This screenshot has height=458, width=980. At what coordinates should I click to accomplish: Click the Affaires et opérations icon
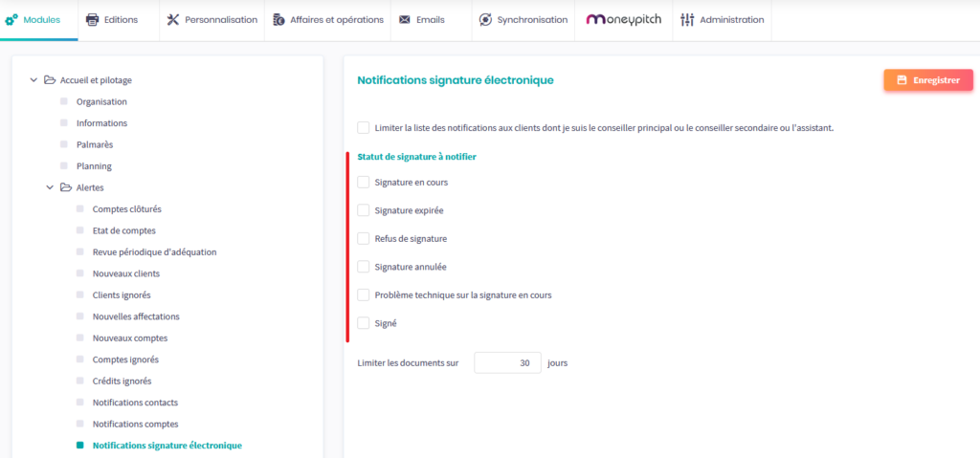click(278, 19)
